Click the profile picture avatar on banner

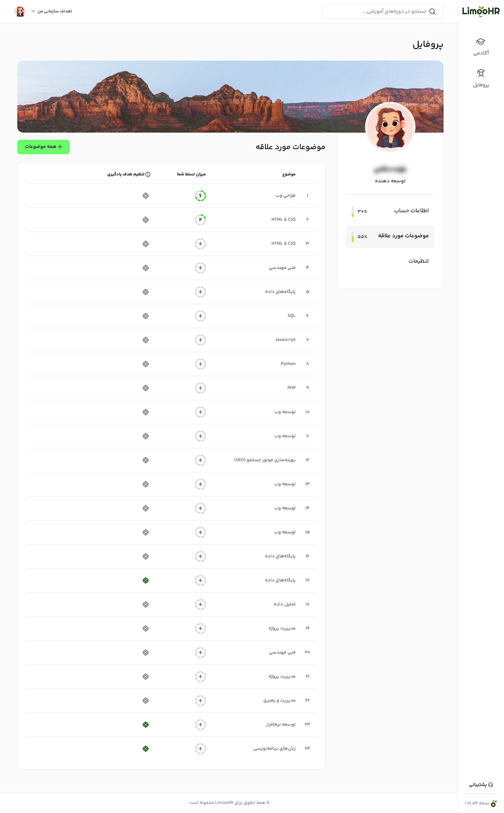(x=390, y=127)
